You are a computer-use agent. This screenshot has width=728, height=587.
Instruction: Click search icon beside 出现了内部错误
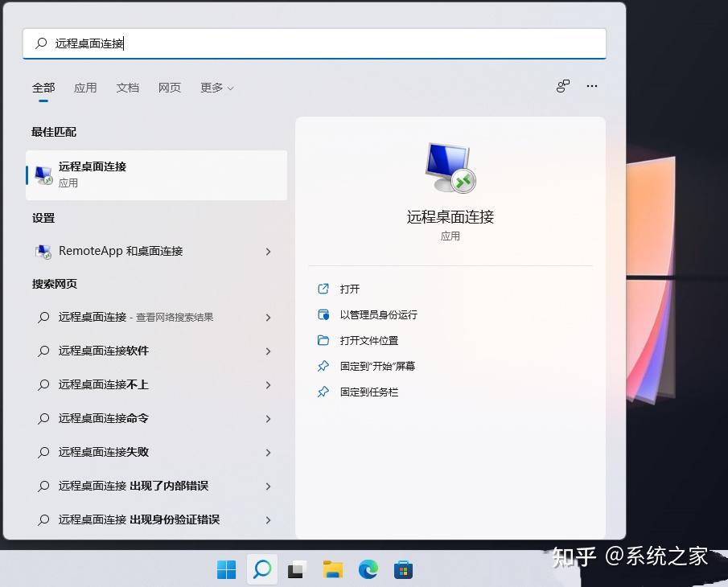pos(43,486)
